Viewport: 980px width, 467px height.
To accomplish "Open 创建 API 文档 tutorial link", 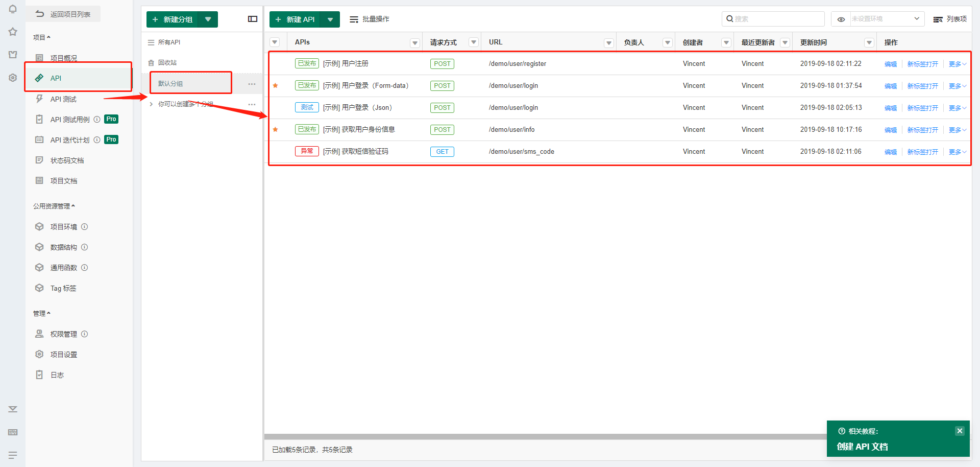I will point(863,447).
